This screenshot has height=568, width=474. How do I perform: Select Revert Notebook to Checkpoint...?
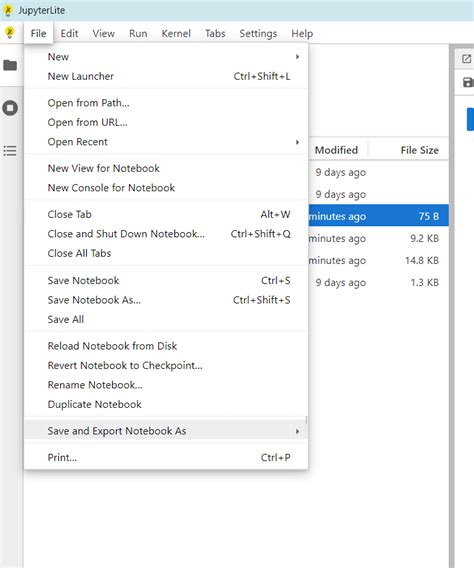pyautogui.click(x=166, y=366)
